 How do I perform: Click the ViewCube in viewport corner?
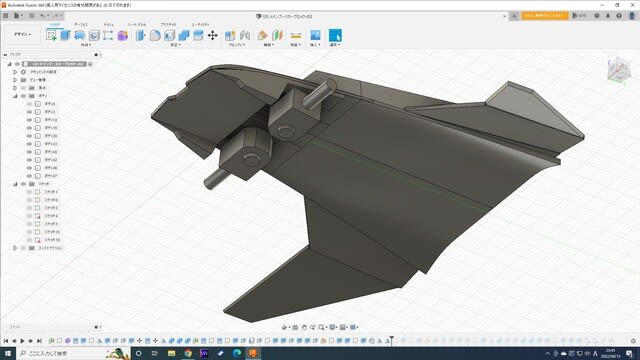click(617, 69)
